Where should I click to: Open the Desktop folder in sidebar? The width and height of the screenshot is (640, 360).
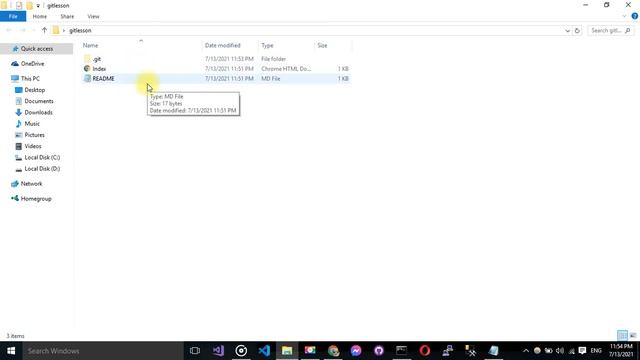tap(34, 90)
